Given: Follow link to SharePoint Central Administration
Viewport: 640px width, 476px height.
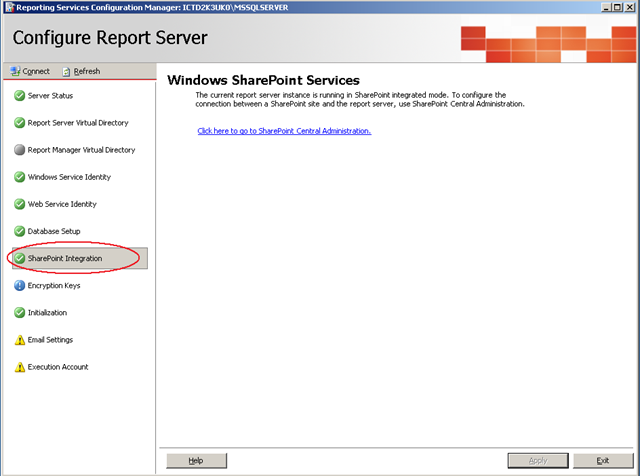Looking at the screenshot, I should (x=284, y=131).
